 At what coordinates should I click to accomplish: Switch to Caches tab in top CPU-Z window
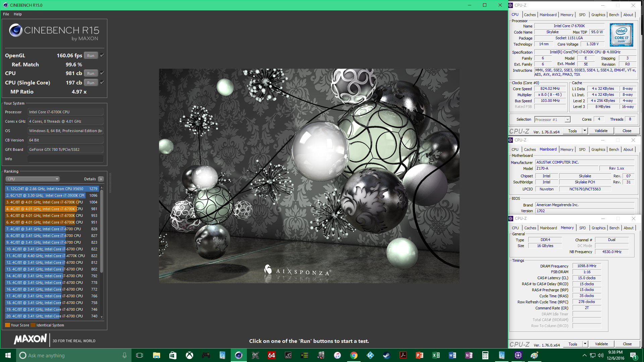point(530,15)
